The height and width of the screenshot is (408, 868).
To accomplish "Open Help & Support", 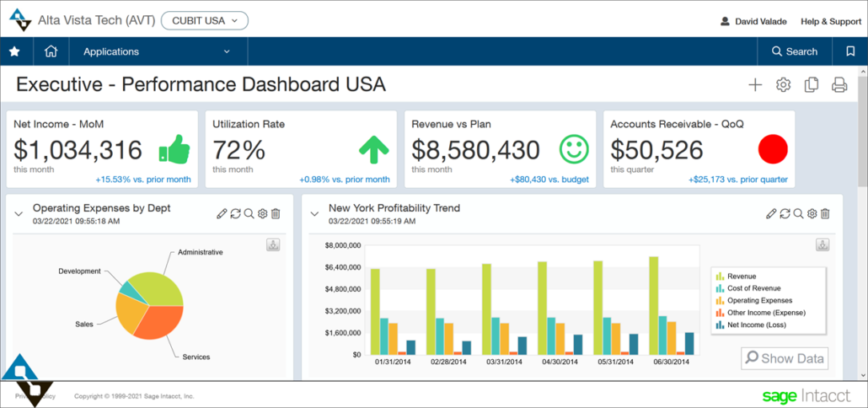I will 831,22.
